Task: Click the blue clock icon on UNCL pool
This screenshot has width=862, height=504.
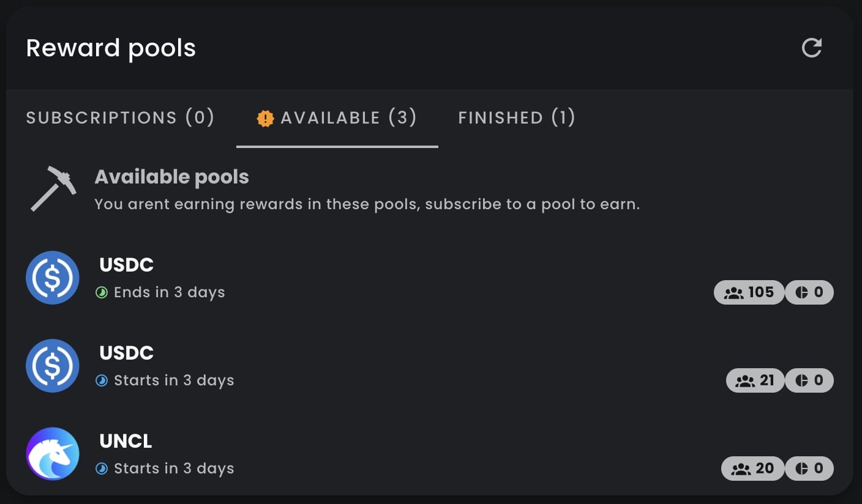Action: click(102, 469)
